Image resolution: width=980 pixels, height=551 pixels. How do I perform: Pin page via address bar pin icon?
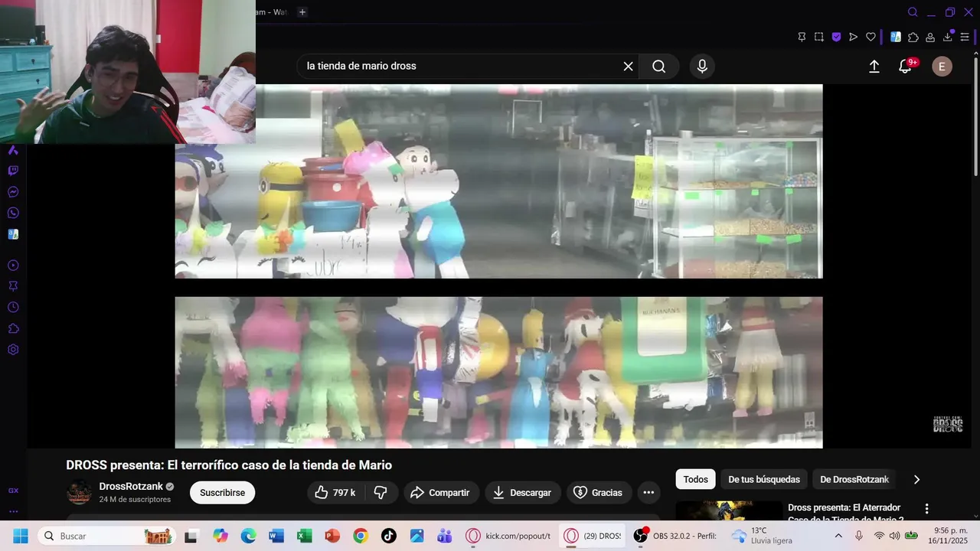(x=802, y=37)
